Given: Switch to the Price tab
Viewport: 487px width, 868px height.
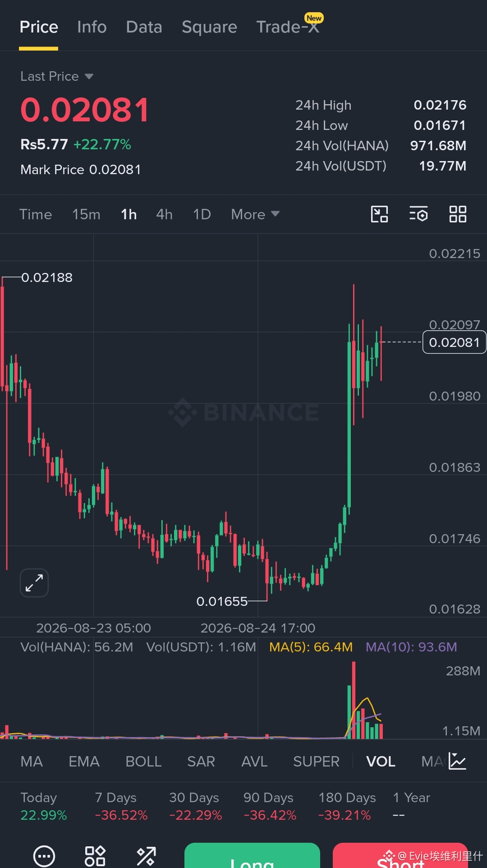Looking at the screenshot, I should coord(39,27).
